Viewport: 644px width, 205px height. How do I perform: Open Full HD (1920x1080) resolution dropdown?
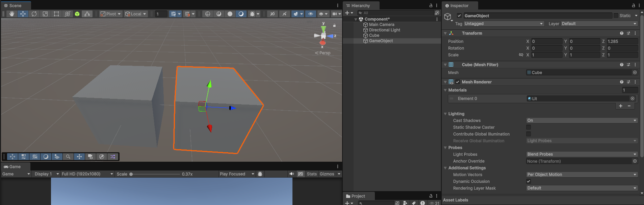tap(87, 174)
